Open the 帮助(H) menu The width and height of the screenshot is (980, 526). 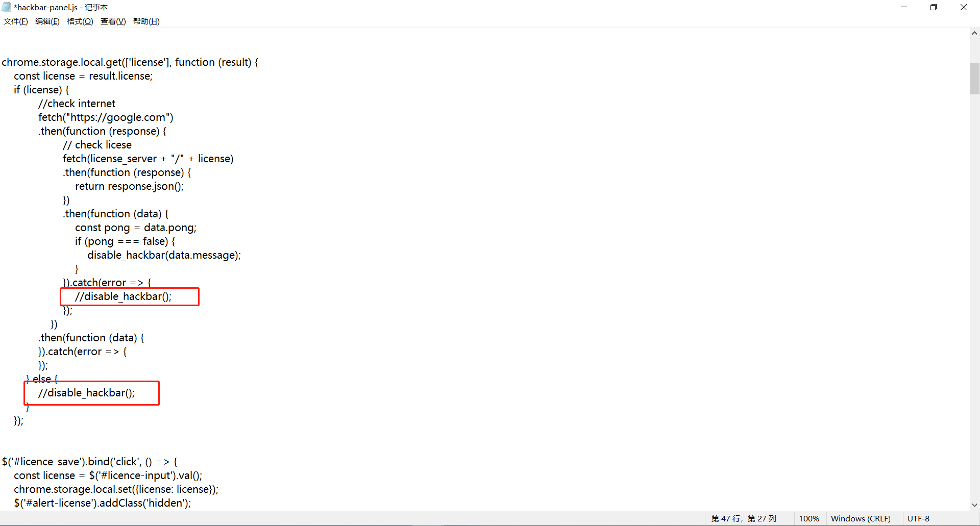(146, 21)
